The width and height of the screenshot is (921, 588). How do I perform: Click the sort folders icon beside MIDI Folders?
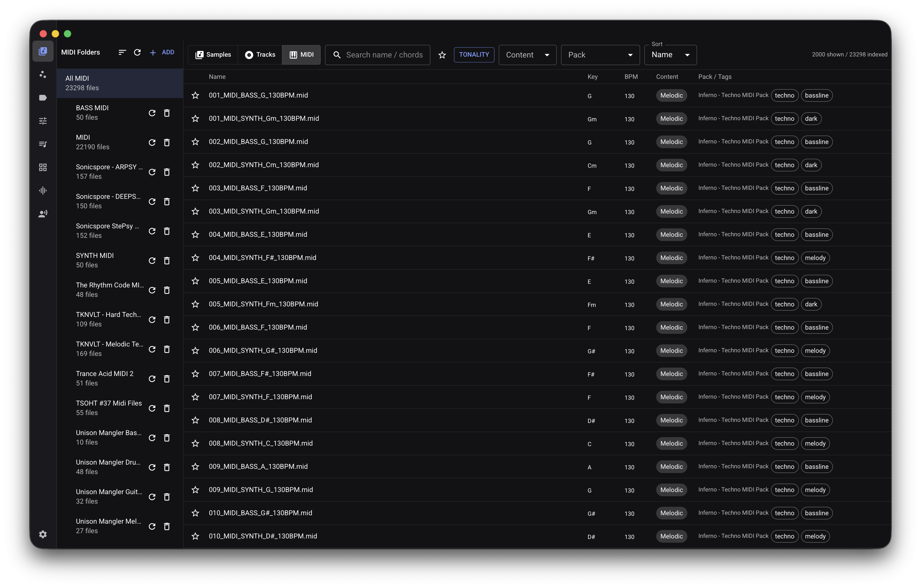point(122,52)
